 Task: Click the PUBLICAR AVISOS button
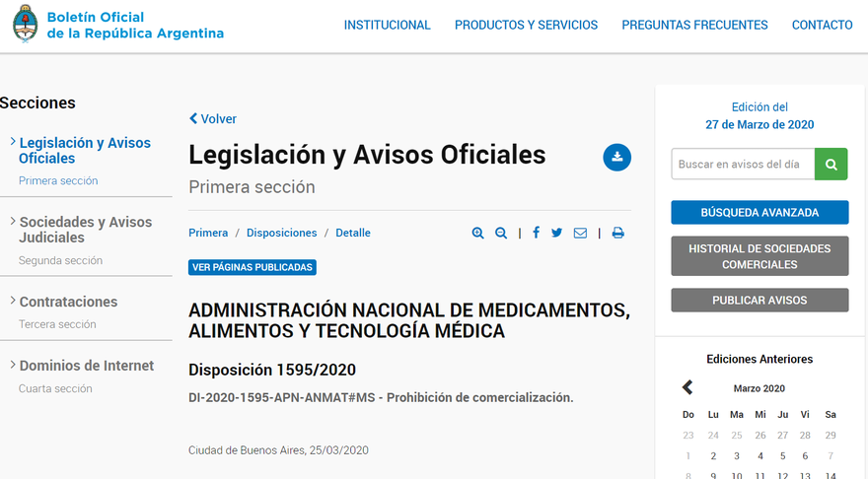click(x=759, y=300)
